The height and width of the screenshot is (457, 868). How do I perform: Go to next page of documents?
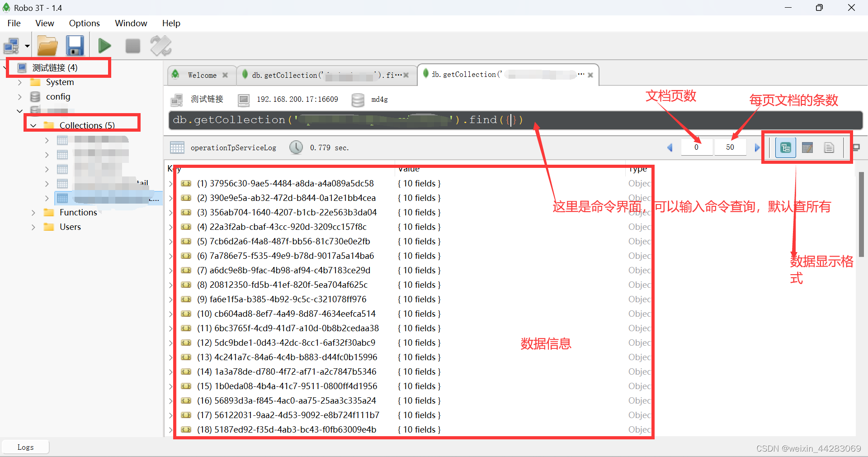[x=757, y=148]
